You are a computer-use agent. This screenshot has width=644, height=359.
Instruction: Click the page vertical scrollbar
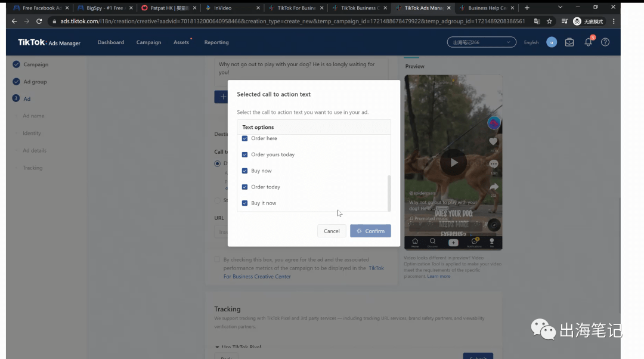tap(620, 255)
